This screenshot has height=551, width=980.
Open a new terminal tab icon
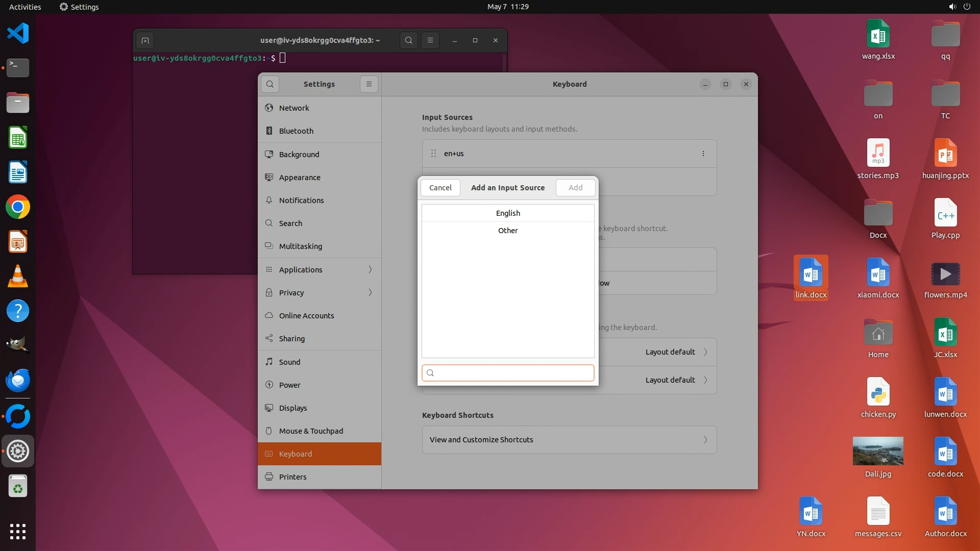pos(145,40)
